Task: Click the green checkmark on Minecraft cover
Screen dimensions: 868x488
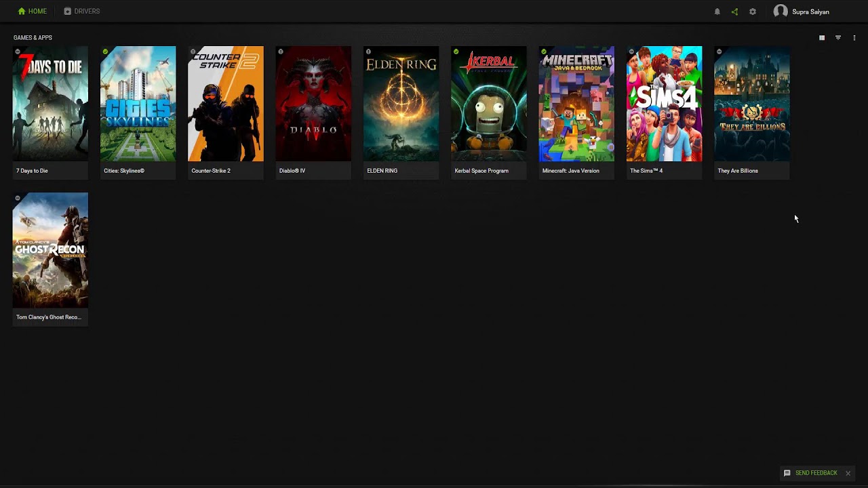Action: tap(544, 52)
